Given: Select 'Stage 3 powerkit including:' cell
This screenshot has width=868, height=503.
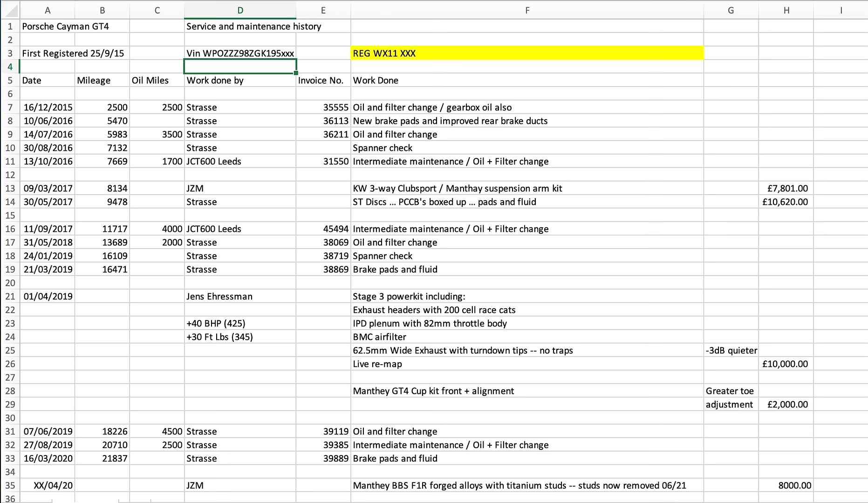Looking at the screenshot, I should [527, 296].
